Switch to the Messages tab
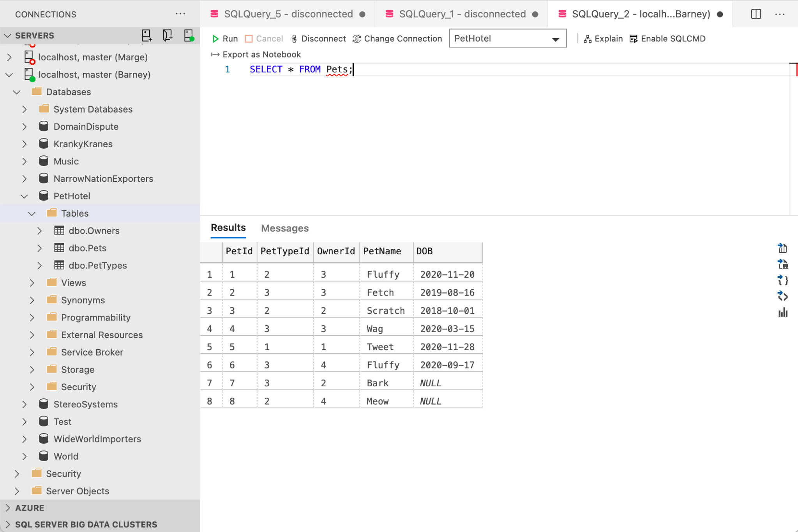 click(284, 228)
